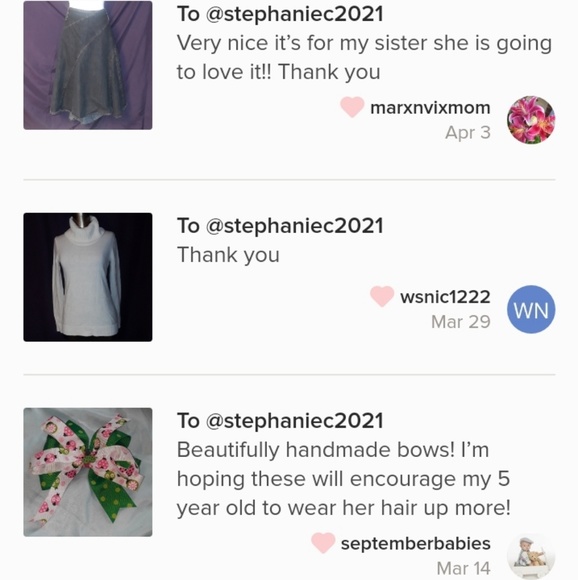The width and height of the screenshot is (578, 580).
Task: Open the blue WN avatar circle
Action: click(531, 309)
